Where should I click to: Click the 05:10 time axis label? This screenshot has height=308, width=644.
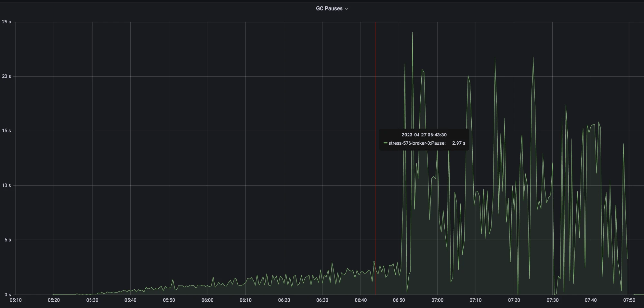(15, 300)
